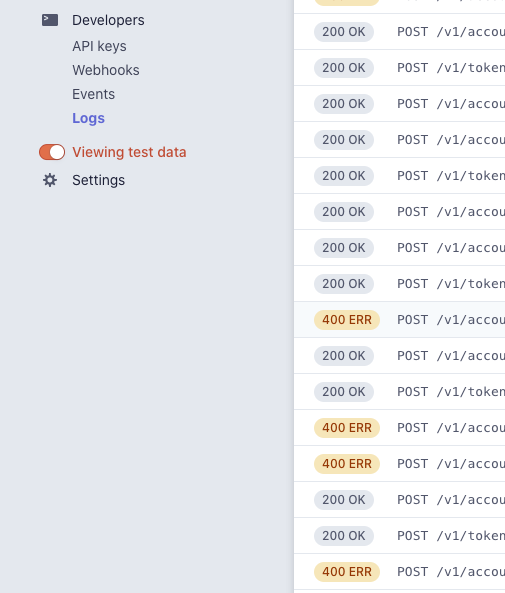The width and height of the screenshot is (505, 593).
Task: Go to the Events page
Action: point(93,94)
